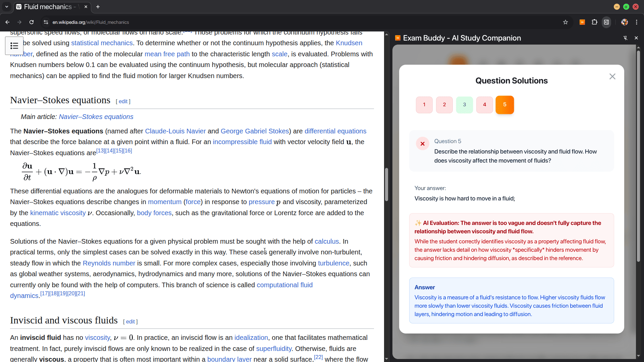The width and height of the screenshot is (644, 362).
Task: Click the bookmark star icon
Action: (x=566, y=22)
